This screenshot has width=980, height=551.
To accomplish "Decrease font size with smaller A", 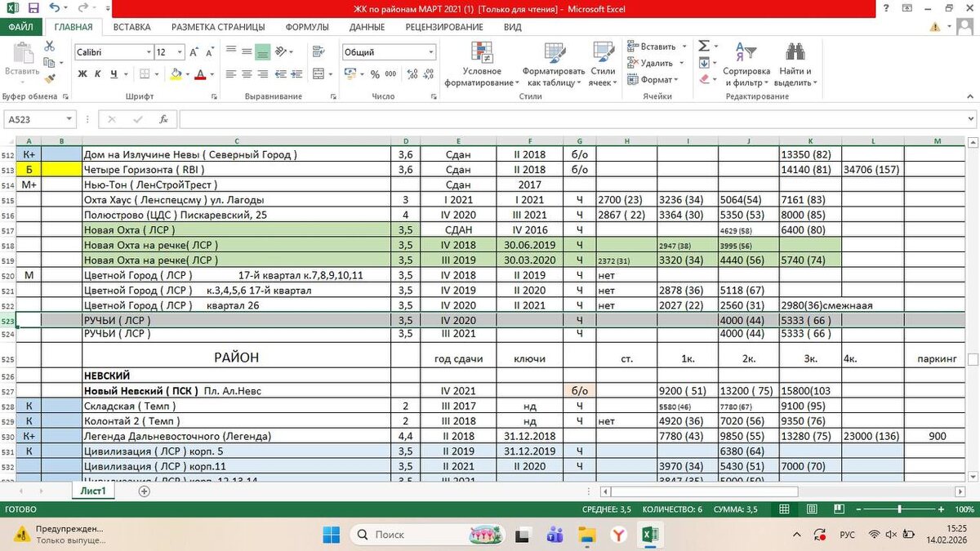I will coord(212,52).
